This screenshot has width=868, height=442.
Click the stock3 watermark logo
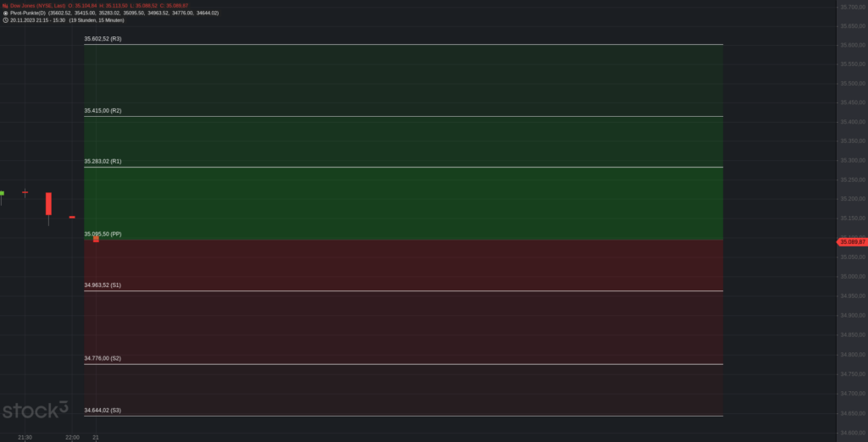click(35, 410)
